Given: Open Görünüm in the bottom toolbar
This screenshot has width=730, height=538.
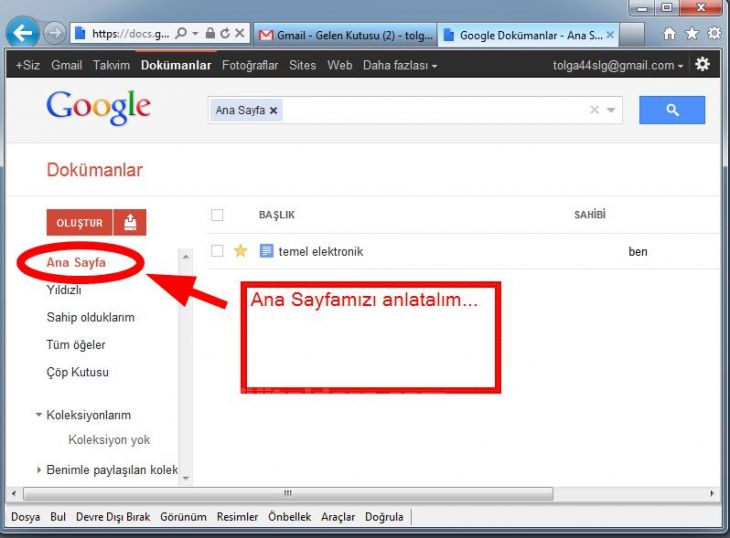Looking at the screenshot, I should point(183,517).
